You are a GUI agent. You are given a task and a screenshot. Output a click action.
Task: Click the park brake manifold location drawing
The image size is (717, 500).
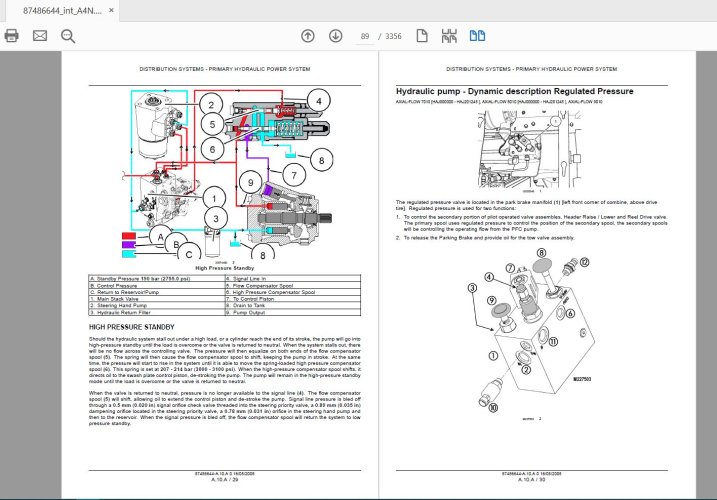click(530, 150)
